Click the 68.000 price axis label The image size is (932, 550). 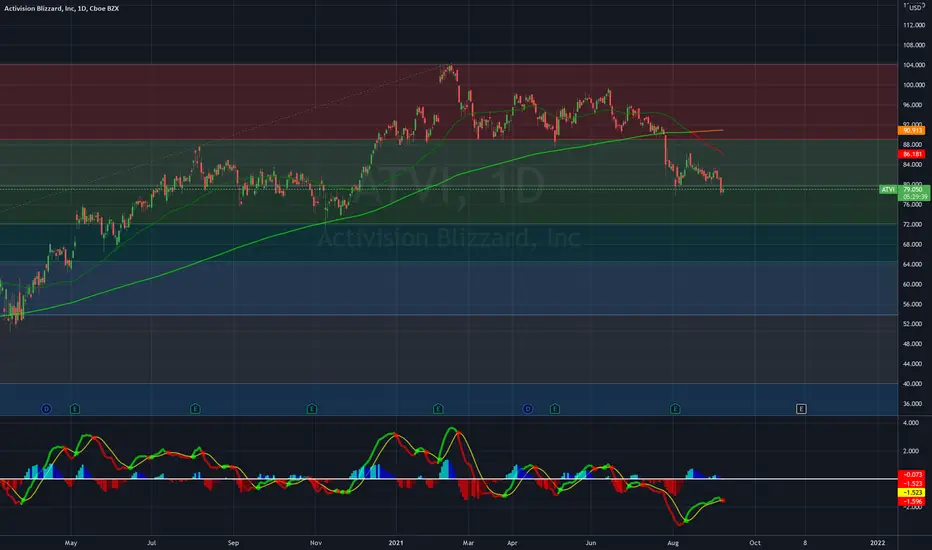tap(914, 244)
